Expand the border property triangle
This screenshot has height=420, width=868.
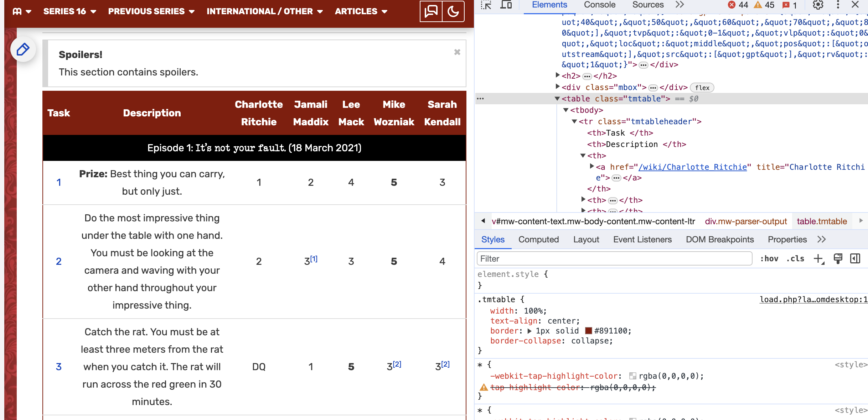[529, 331]
